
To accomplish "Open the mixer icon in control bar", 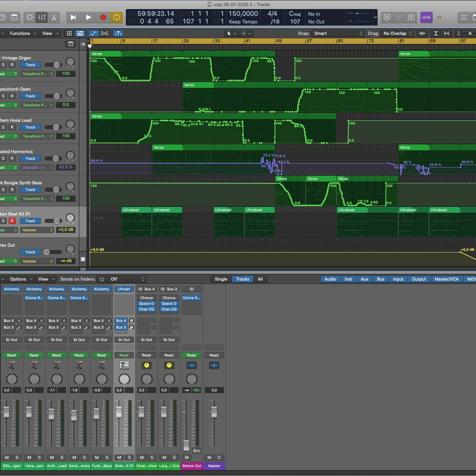I will [x=42, y=17].
